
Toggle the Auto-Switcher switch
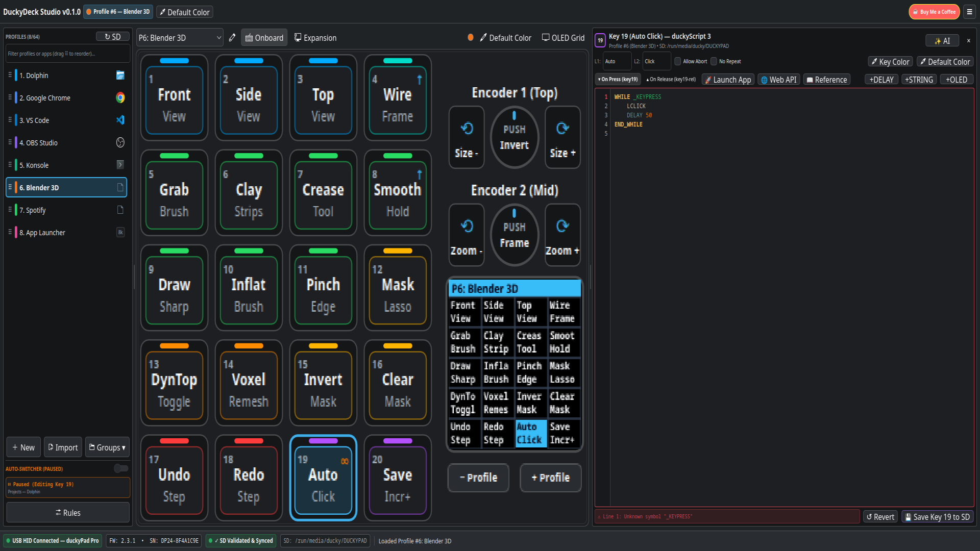pos(121,468)
